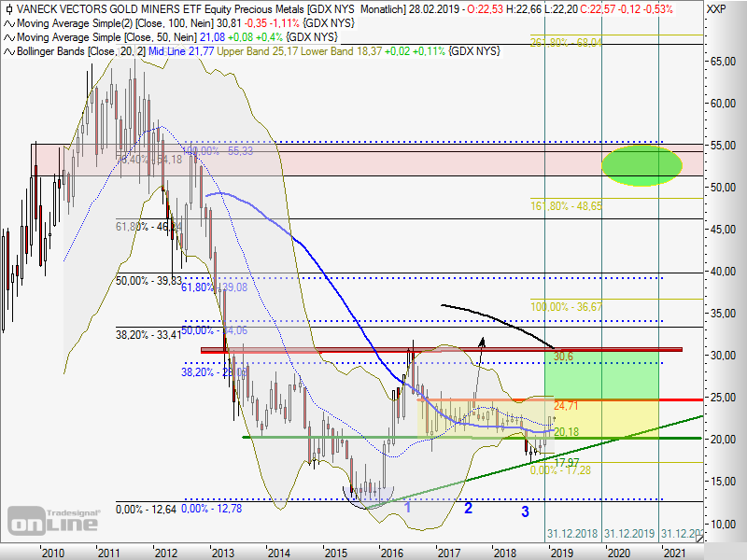Viewport: 747px width, 560px height.
Task: Select the 261,80% - 68,04 Fibonacci label
Action: point(567,42)
